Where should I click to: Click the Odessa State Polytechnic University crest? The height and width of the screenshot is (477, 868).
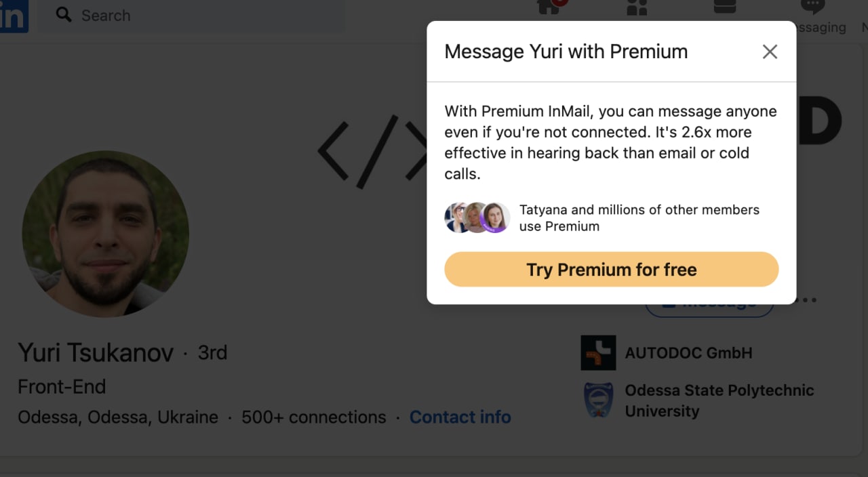(598, 400)
